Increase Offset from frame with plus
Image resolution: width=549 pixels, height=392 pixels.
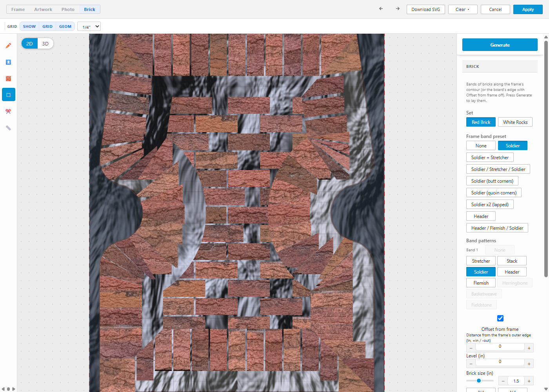point(529,348)
